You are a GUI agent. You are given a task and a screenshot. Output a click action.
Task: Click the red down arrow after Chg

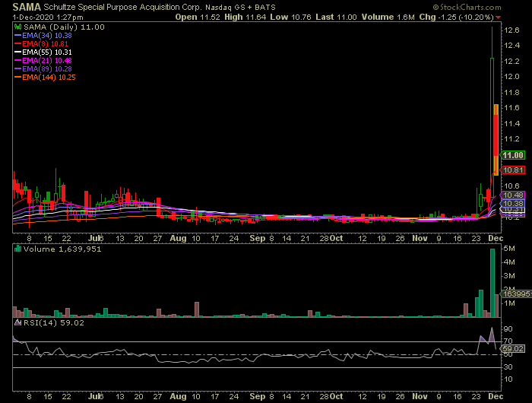tap(498, 17)
